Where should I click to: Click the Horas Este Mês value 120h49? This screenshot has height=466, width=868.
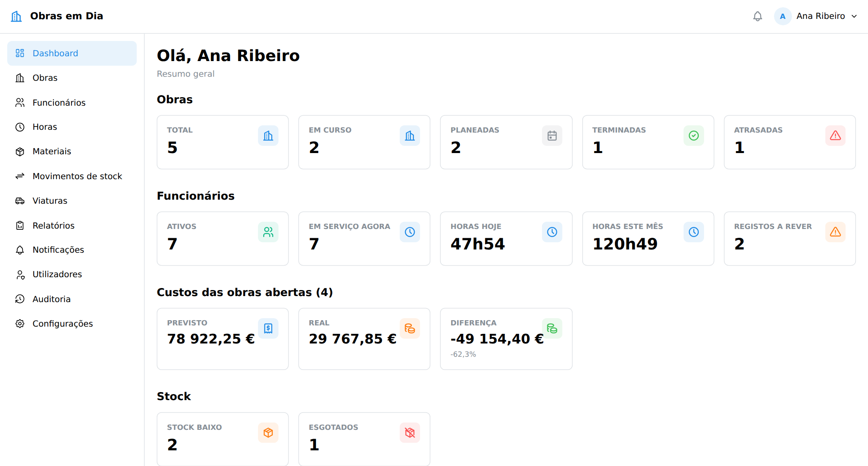pyautogui.click(x=625, y=244)
